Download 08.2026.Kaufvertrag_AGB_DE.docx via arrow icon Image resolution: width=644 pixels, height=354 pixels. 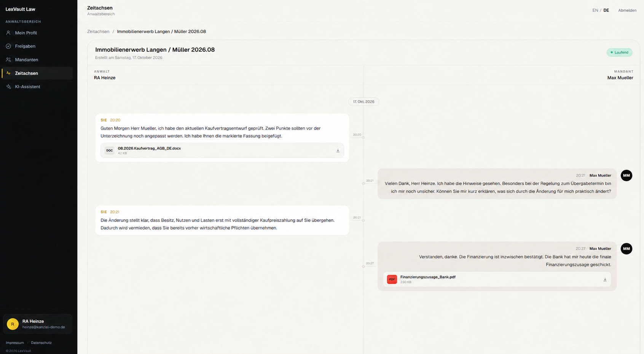click(x=338, y=151)
